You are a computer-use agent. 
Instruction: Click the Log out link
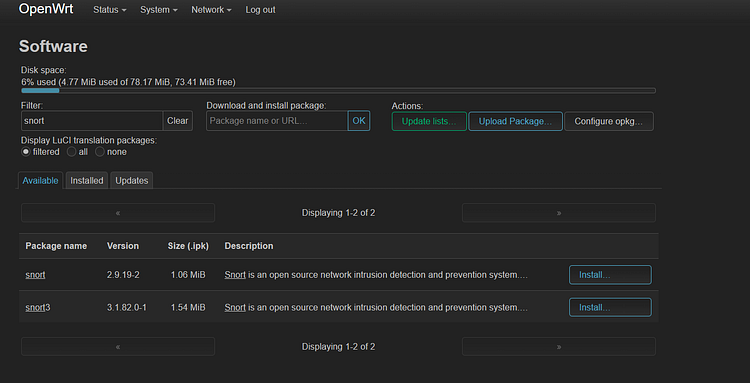pyautogui.click(x=260, y=10)
